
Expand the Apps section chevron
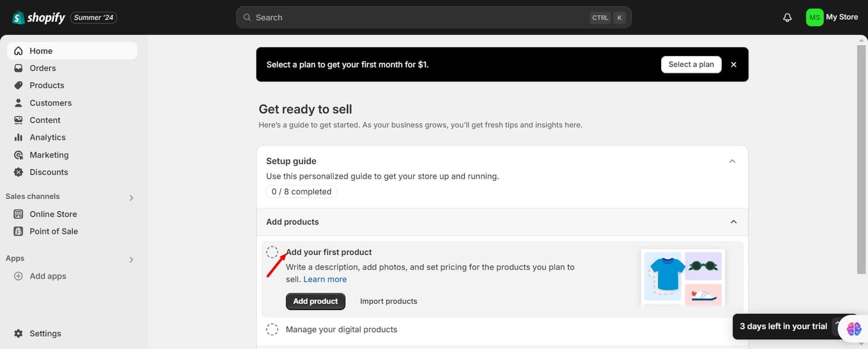[x=131, y=260]
